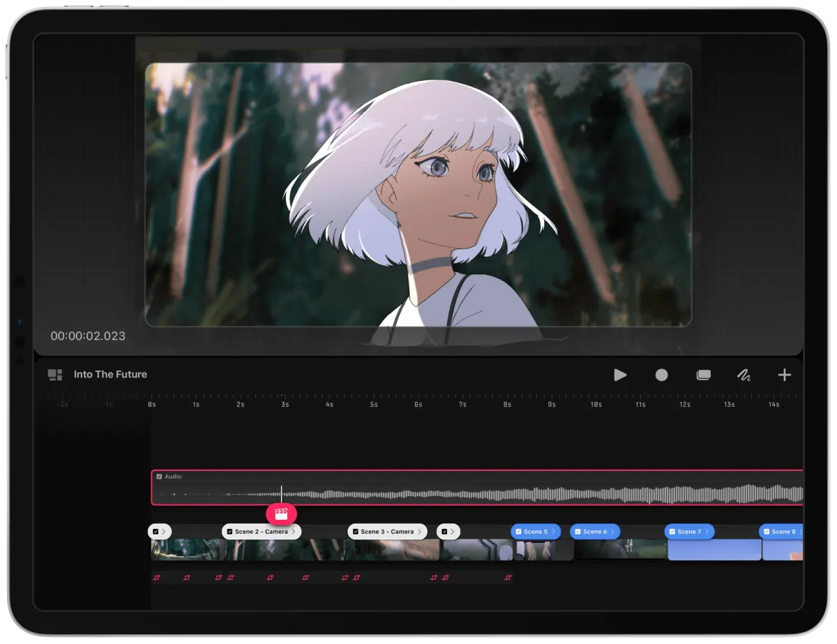Open the project gallery grid icon
The height and width of the screenshot is (644, 837).
55,375
